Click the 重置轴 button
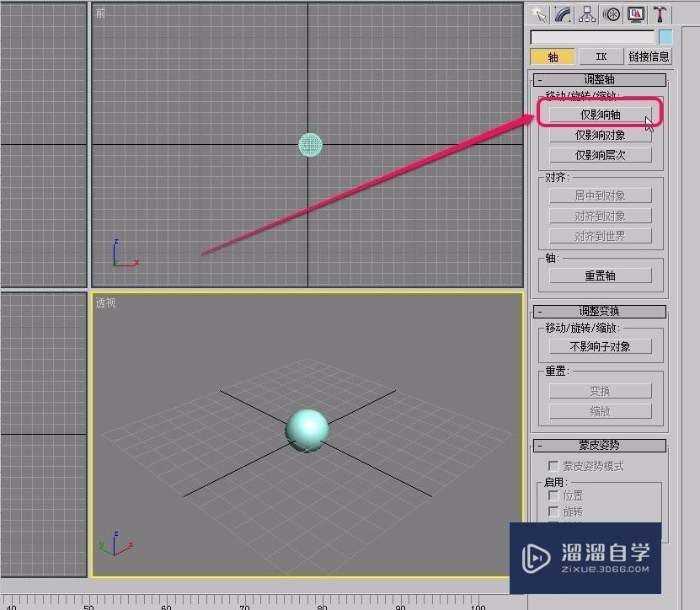700x610 pixels. pyautogui.click(x=600, y=274)
